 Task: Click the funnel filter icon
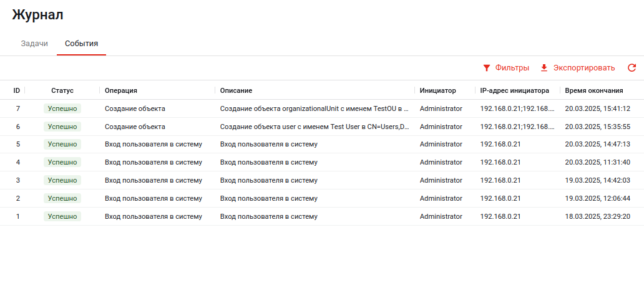[x=487, y=68]
